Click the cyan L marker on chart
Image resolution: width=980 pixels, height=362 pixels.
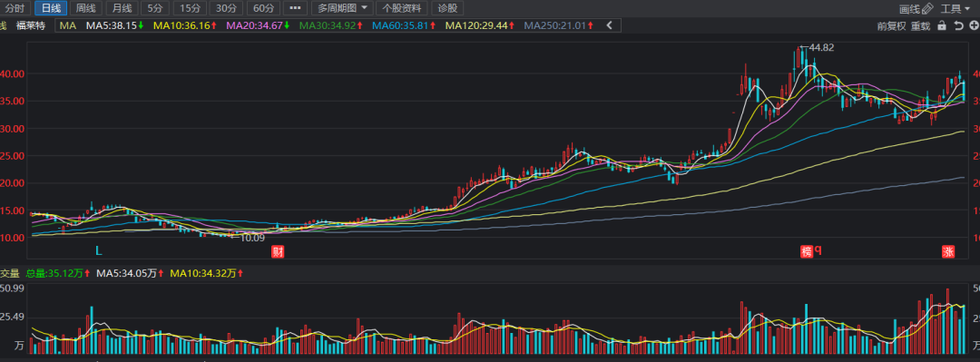pyautogui.click(x=99, y=251)
